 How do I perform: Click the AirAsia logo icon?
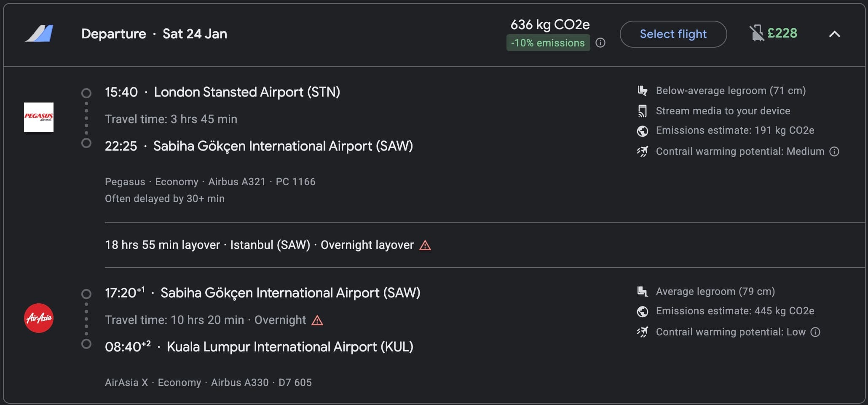click(39, 319)
